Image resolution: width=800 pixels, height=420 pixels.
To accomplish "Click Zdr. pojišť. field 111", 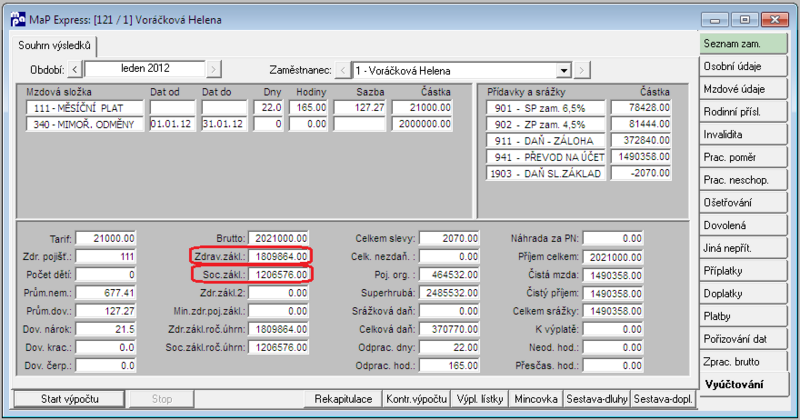I will coord(106,257).
